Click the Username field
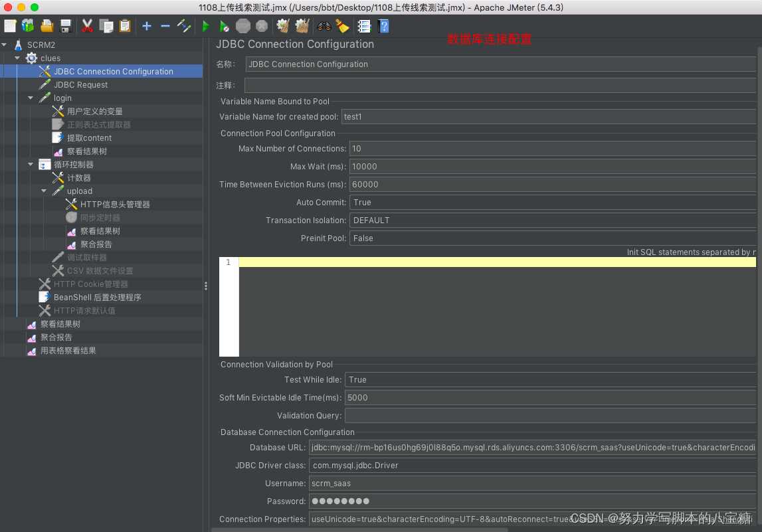762x532 pixels. pos(532,484)
